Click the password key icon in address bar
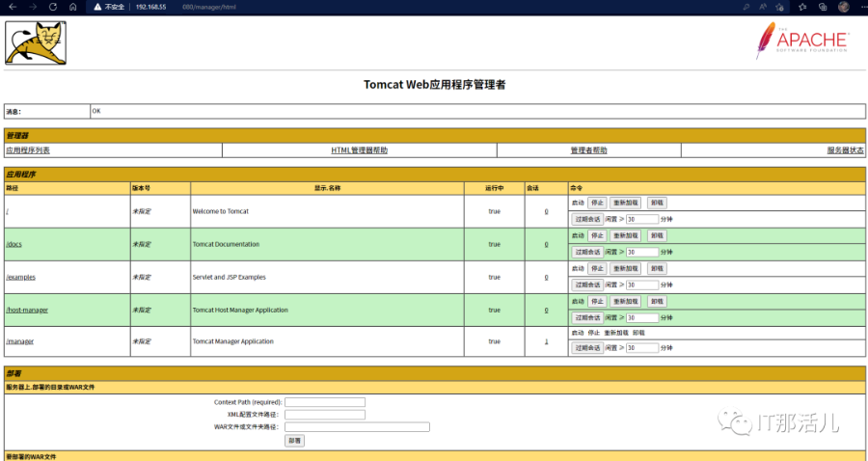Screen dimensions: 868x461 [x=746, y=7]
